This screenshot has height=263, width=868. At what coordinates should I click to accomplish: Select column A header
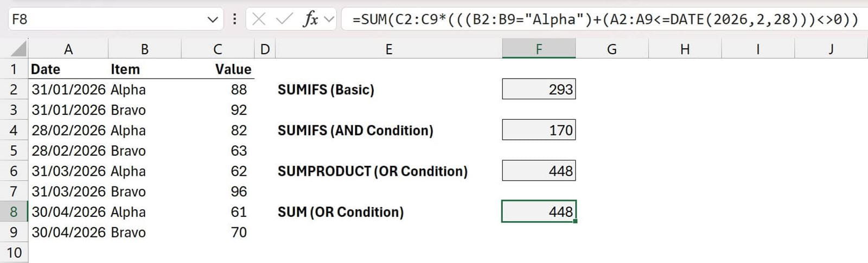[68, 49]
